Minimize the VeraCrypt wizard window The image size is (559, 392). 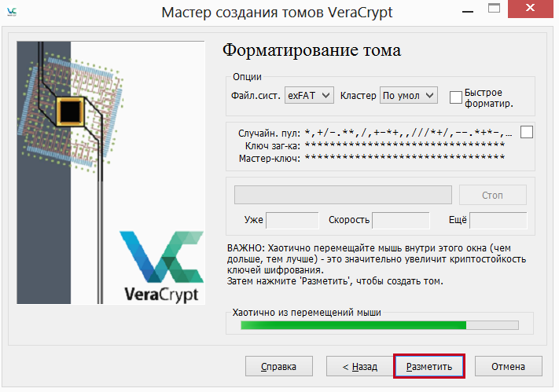pyautogui.click(x=467, y=12)
